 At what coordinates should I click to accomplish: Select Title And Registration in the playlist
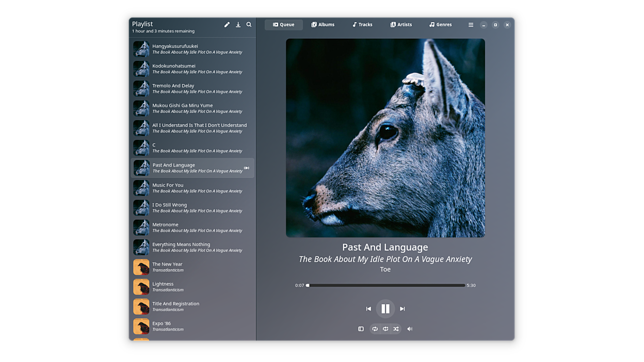pos(192,307)
